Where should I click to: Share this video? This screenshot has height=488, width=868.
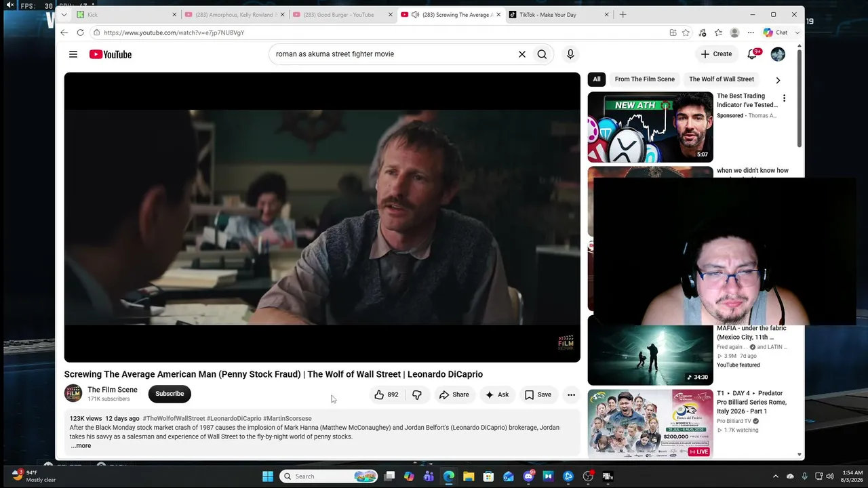pyautogui.click(x=454, y=394)
